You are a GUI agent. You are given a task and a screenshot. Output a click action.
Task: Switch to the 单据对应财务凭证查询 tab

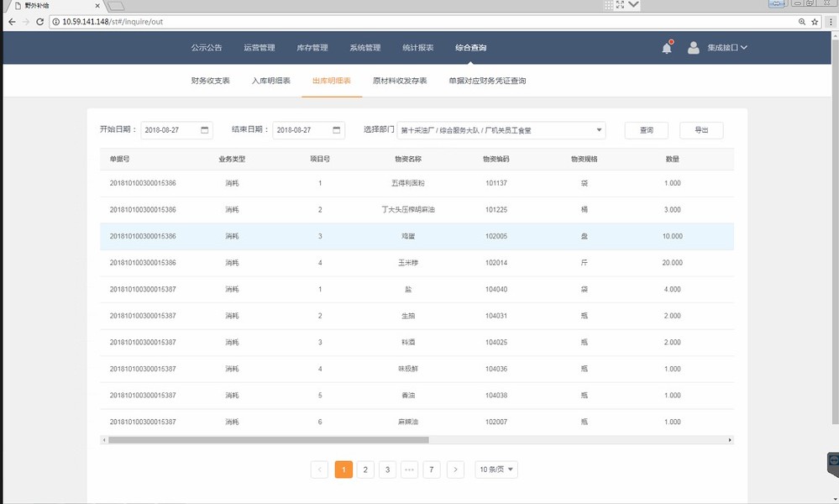coord(487,81)
